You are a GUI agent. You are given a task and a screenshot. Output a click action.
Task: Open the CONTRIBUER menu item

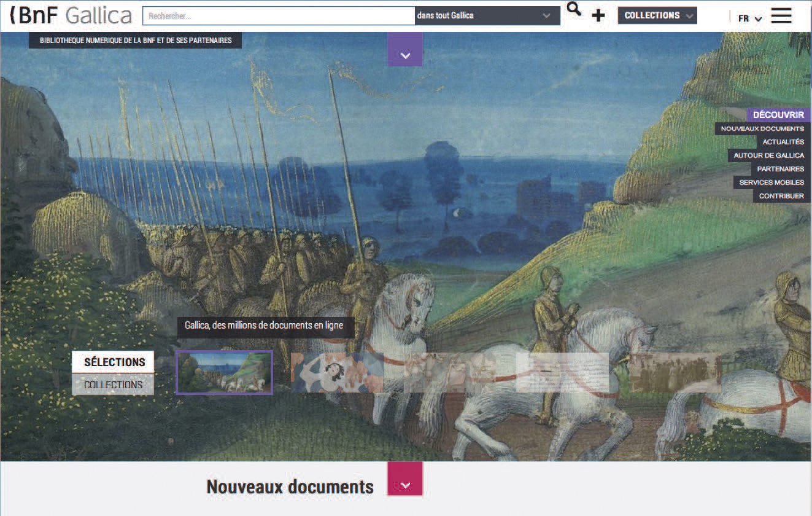click(781, 196)
